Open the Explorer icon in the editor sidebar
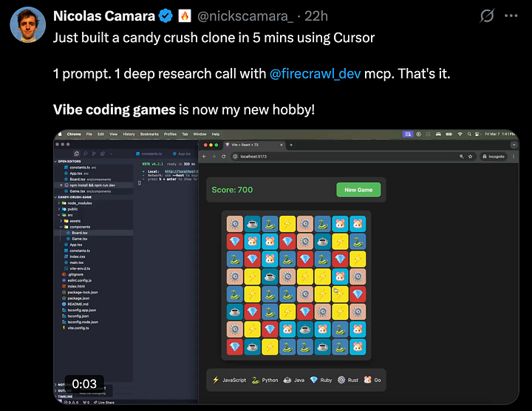532x411 pixels. pyautogui.click(x=77, y=154)
